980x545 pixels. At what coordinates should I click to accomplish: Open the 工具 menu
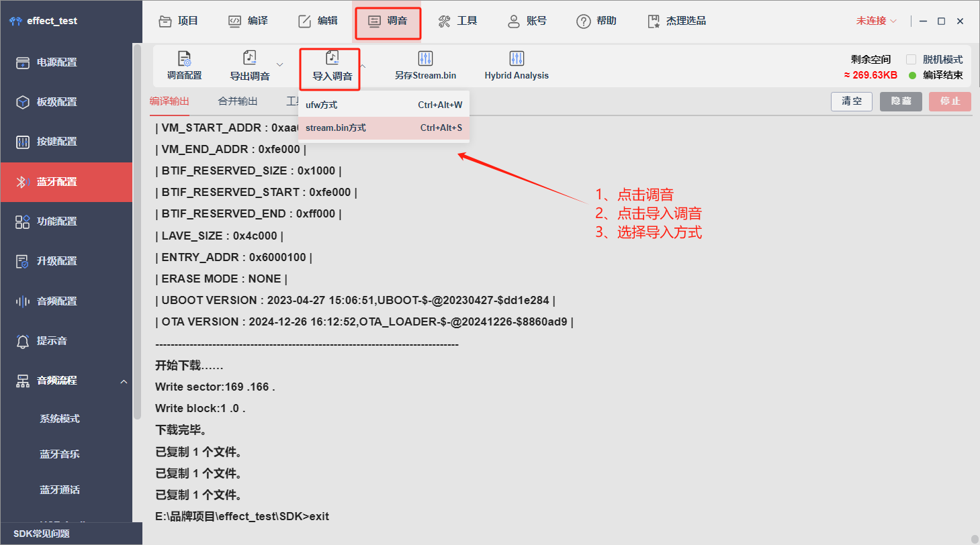457,21
